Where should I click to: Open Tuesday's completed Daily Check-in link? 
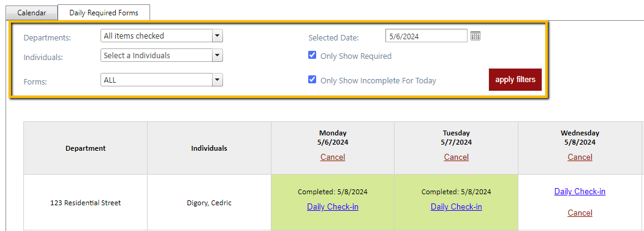(x=456, y=206)
